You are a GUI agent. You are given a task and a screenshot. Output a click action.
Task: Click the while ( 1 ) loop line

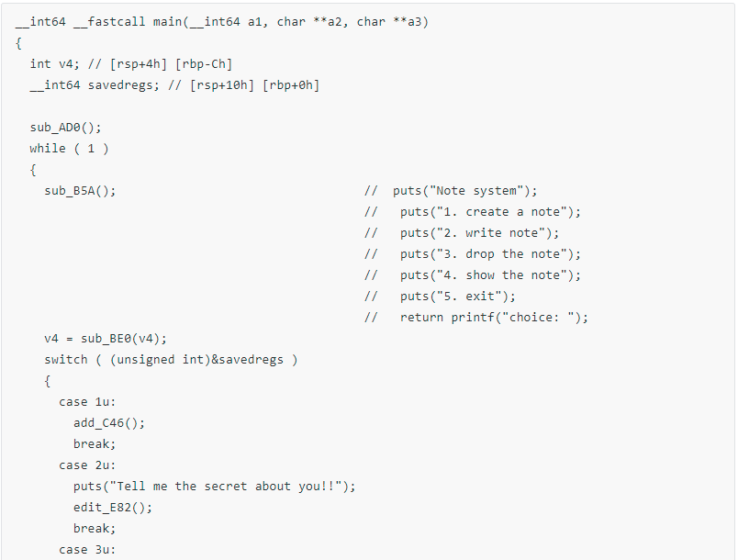[x=69, y=148]
